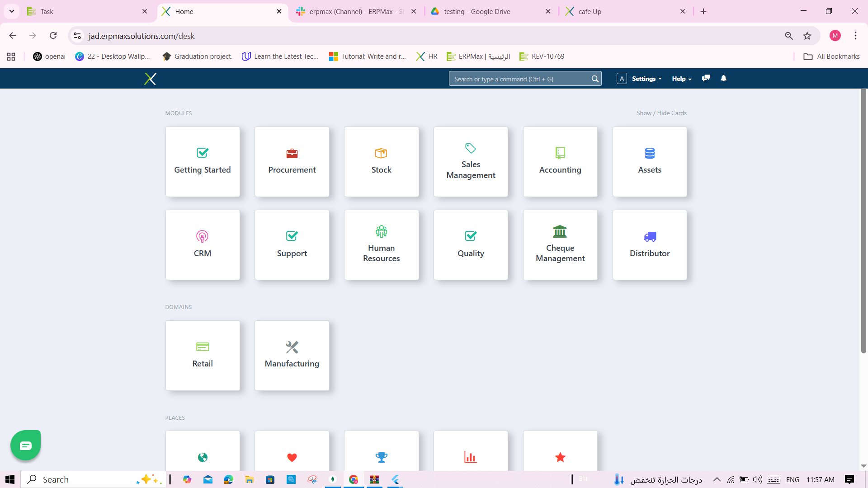Image resolution: width=868 pixels, height=488 pixels.
Task: Expand the Help dropdown menu
Action: (681, 79)
